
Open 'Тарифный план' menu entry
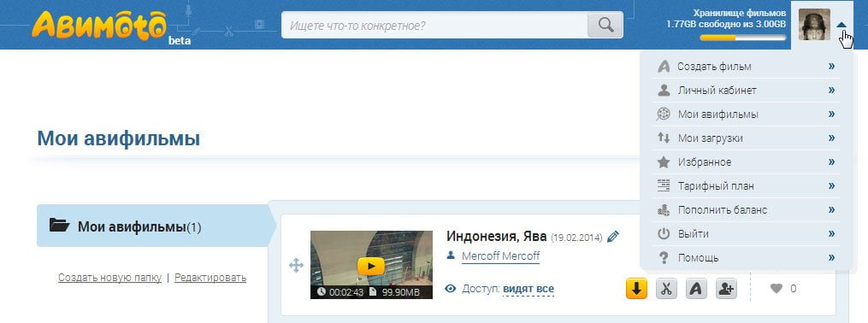[746, 185]
